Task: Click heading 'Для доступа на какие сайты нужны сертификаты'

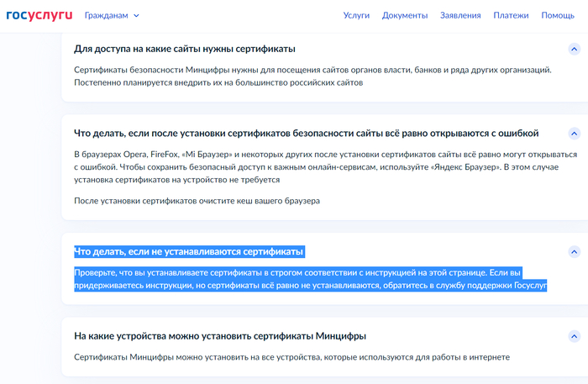Action: (185, 49)
